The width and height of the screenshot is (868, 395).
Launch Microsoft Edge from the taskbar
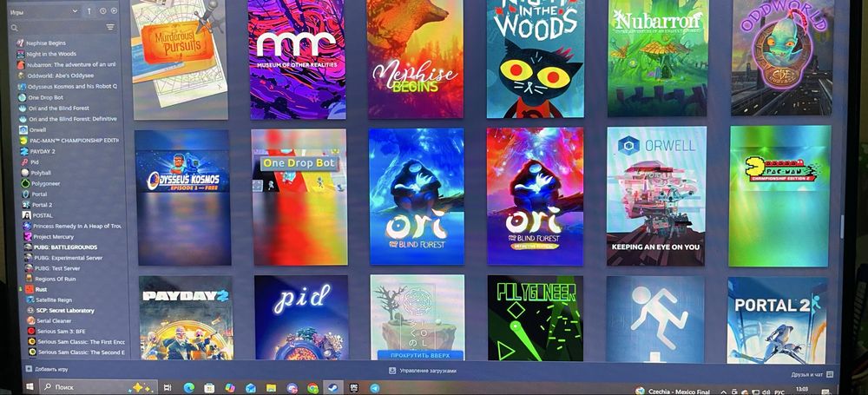188,388
